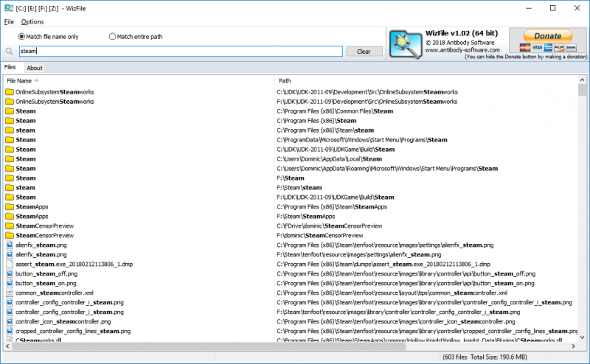Minimize the WizFile window
The image size is (590, 364).
(x=529, y=8)
